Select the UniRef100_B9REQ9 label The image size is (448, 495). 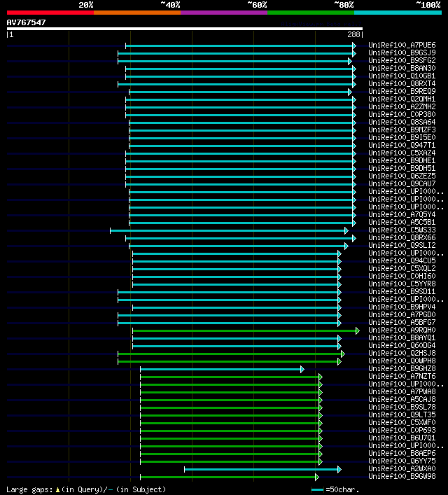(402, 91)
